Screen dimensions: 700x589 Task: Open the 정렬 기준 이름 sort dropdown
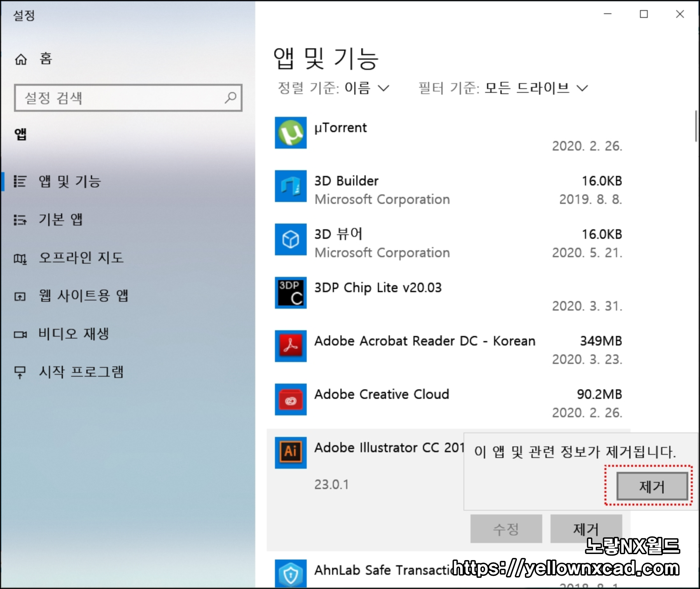click(333, 88)
